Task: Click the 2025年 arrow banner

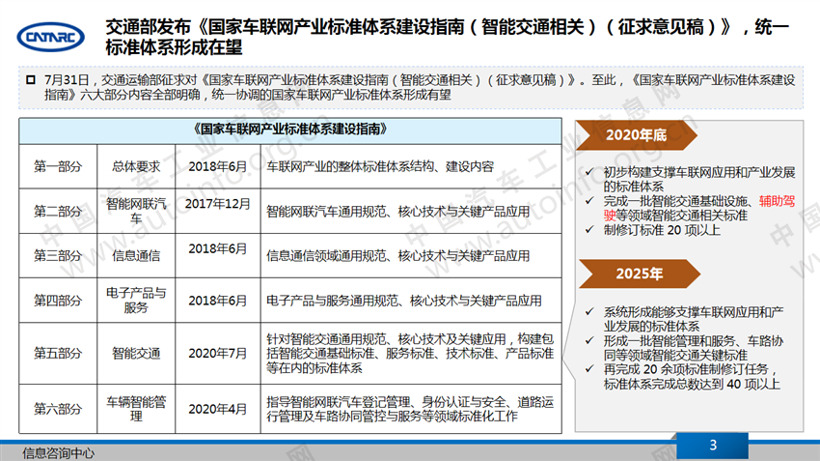Action: [x=640, y=273]
